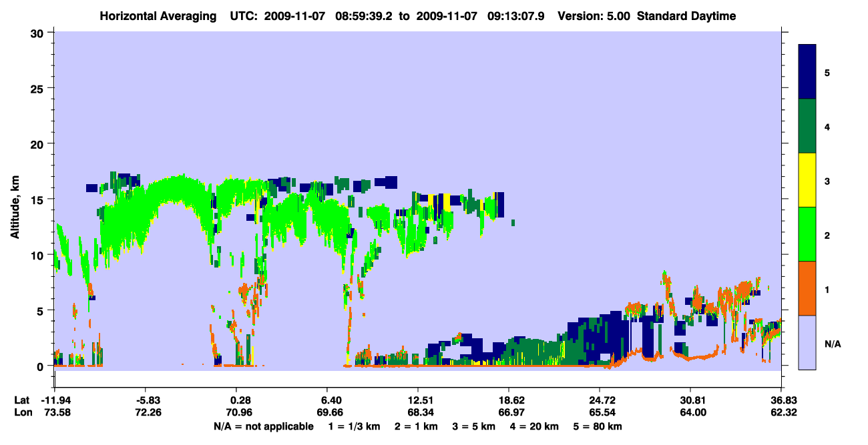Click the 'Standard Daytime' label

(x=686, y=16)
